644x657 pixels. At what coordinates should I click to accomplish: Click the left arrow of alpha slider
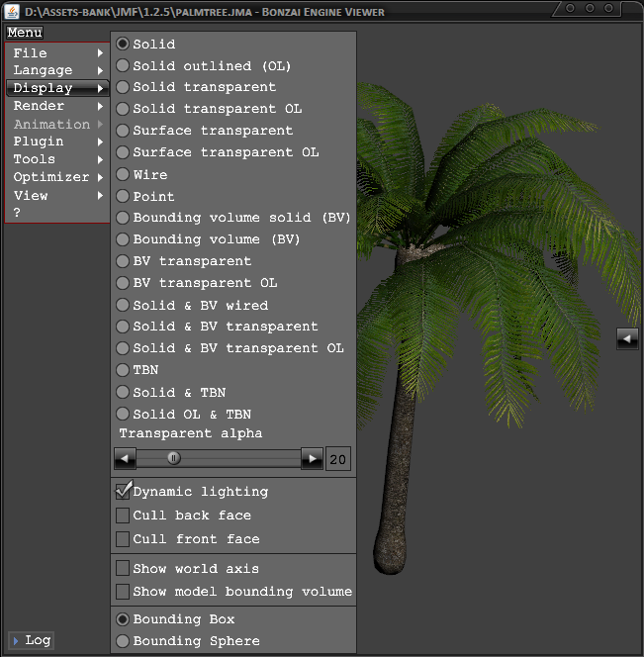[125, 458]
